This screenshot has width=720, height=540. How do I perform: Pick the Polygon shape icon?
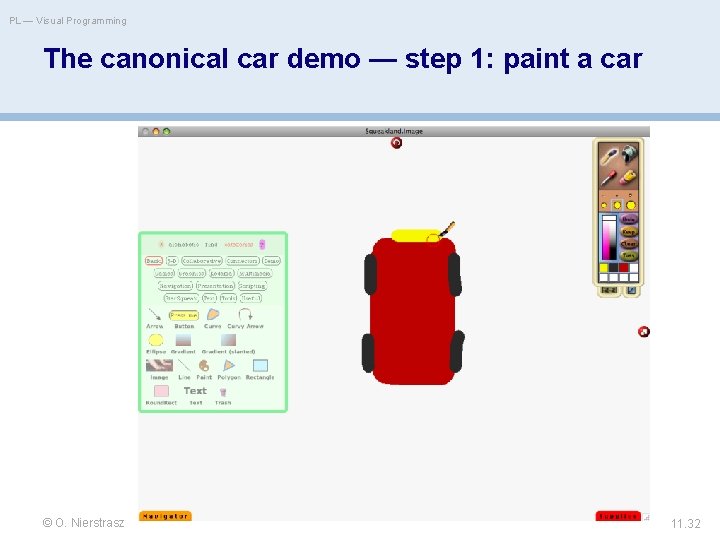229,366
